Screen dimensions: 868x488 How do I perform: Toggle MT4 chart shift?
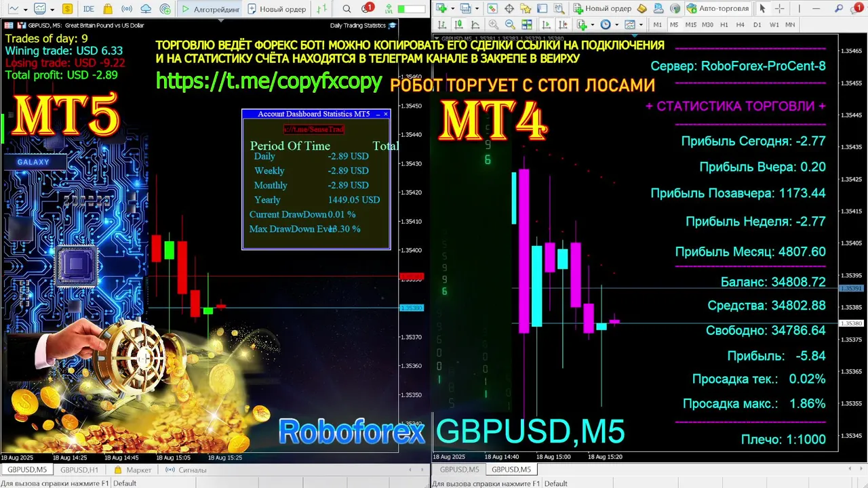pyautogui.click(x=563, y=24)
